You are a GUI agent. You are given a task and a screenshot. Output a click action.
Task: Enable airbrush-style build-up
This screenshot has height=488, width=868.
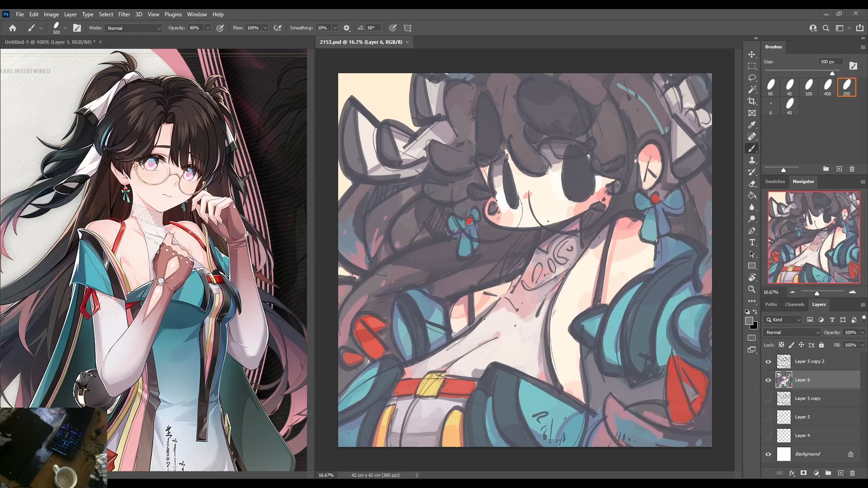(x=278, y=28)
